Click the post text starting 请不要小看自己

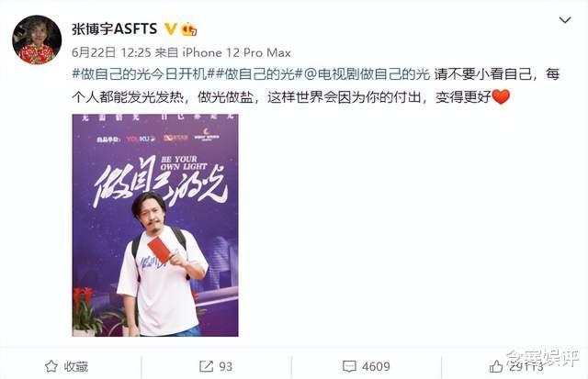316,85
